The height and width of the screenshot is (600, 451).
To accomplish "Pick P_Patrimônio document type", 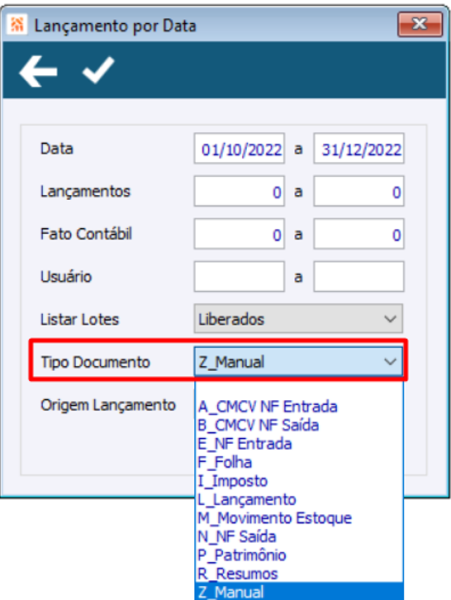I will pos(299,555).
